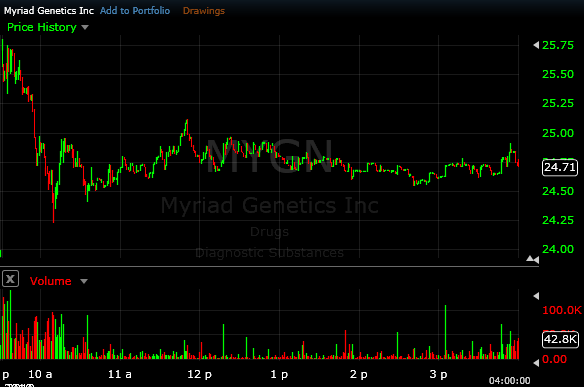Click the 25.00 price axis label
The image size is (584, 387).
point(558,133)
